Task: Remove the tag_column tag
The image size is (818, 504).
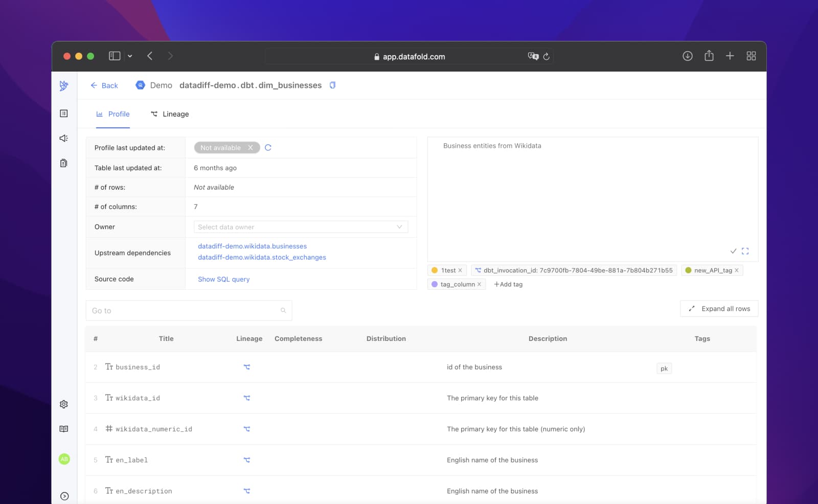Action: 479,284
